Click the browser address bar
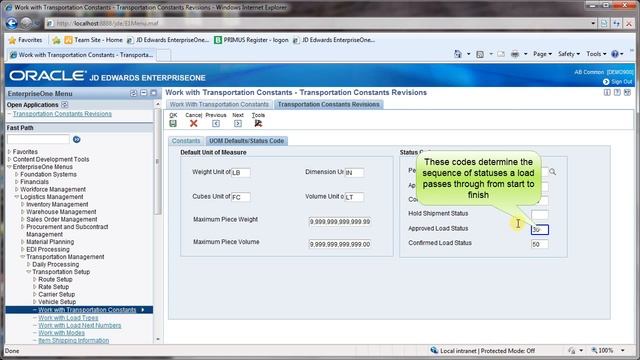640x360 pixels. point(318,23)
